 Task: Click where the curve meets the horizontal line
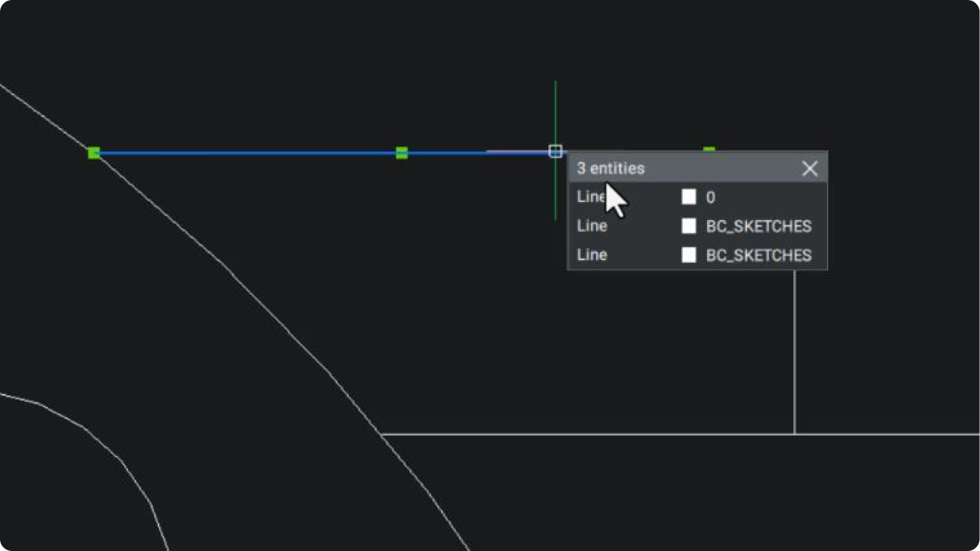coord(382,434)
